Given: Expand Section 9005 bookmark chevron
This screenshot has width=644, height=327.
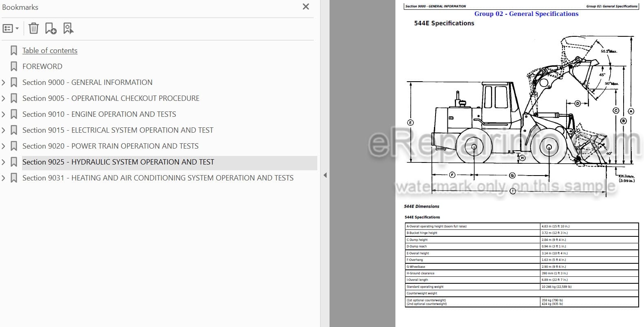Looking at the screenshot, I should pyautogui.click(x=3, y=98).
